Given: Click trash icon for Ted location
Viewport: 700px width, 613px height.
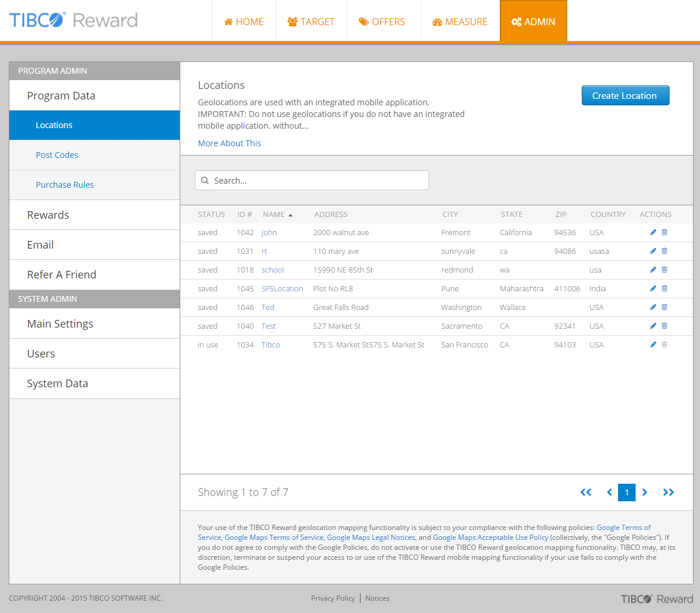Looking at the screenshot, I should tap(664, 307).
